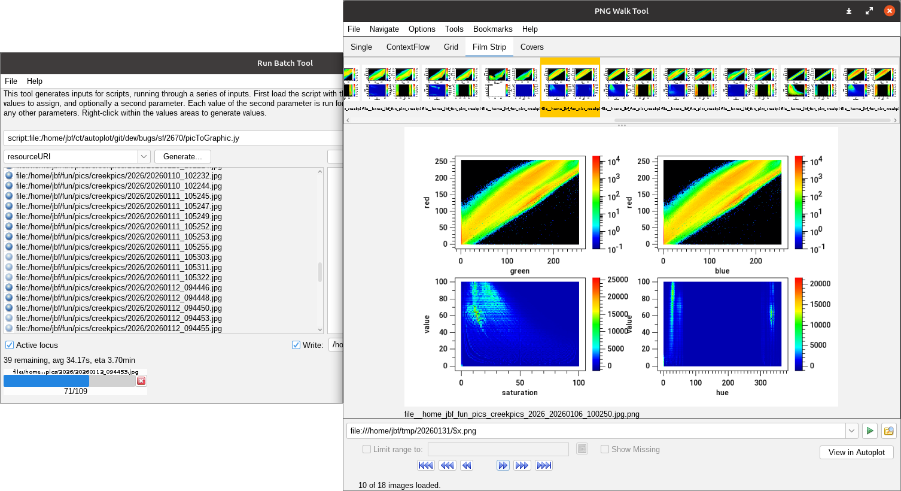Select highlighted thumbnail in film strip
This screenshot has width=901, height=491.
click(570, 87)
